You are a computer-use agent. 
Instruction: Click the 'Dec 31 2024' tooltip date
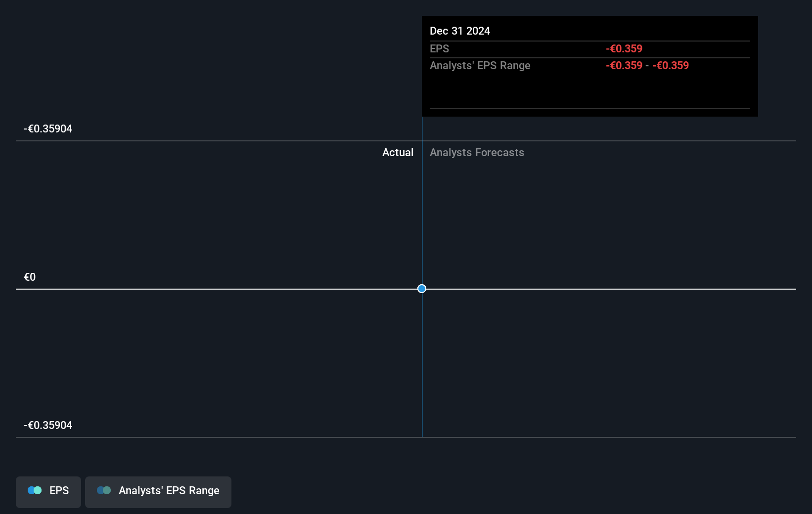(x=460, y=31)
